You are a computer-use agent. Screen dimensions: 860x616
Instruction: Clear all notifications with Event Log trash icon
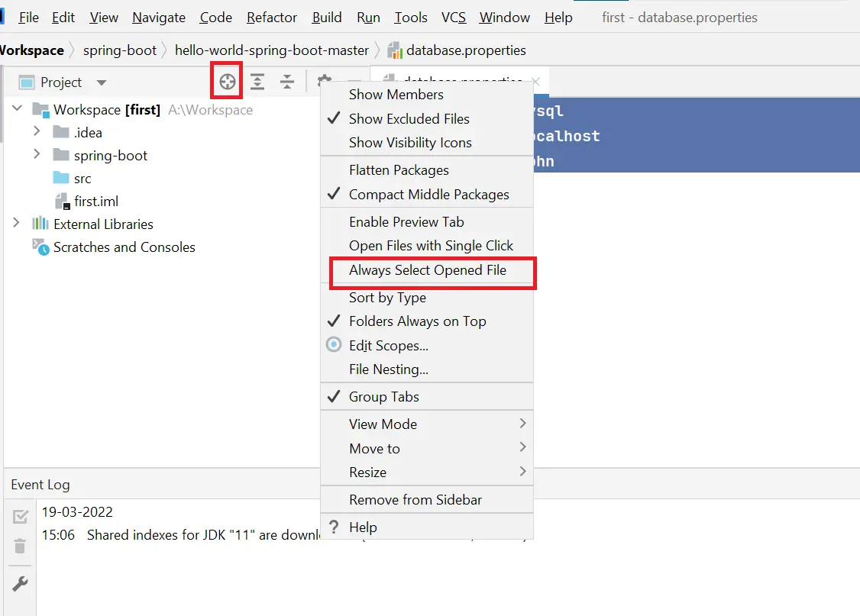pos(19,547)
